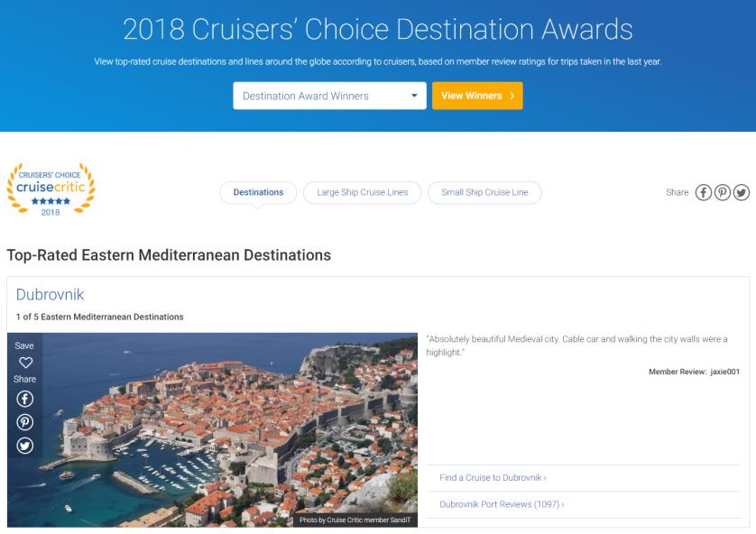Switch to Small Ship Cruise Line tab
Screen dimensions: 756x534
pos(484,192)
